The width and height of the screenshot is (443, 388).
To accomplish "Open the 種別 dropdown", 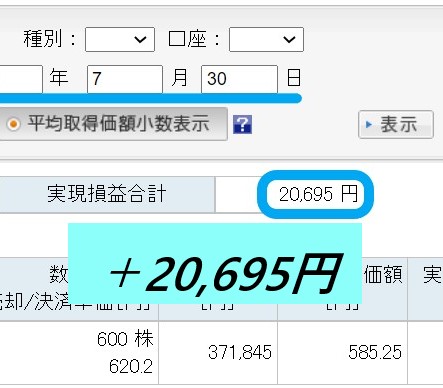I will pos(120,39).
